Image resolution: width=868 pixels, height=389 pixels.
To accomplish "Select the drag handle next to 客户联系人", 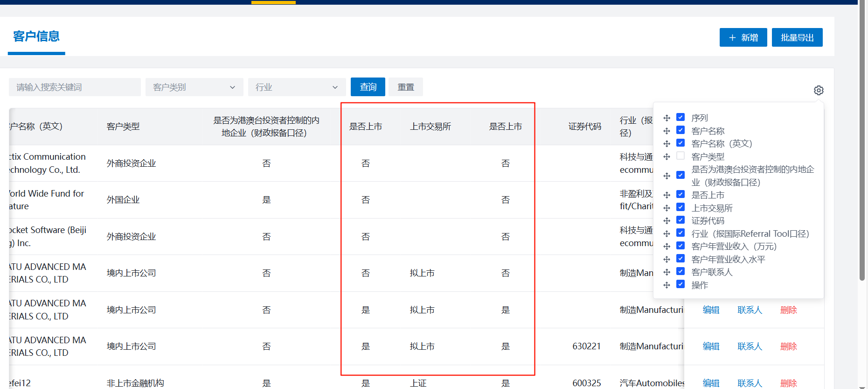I will 667,272.
